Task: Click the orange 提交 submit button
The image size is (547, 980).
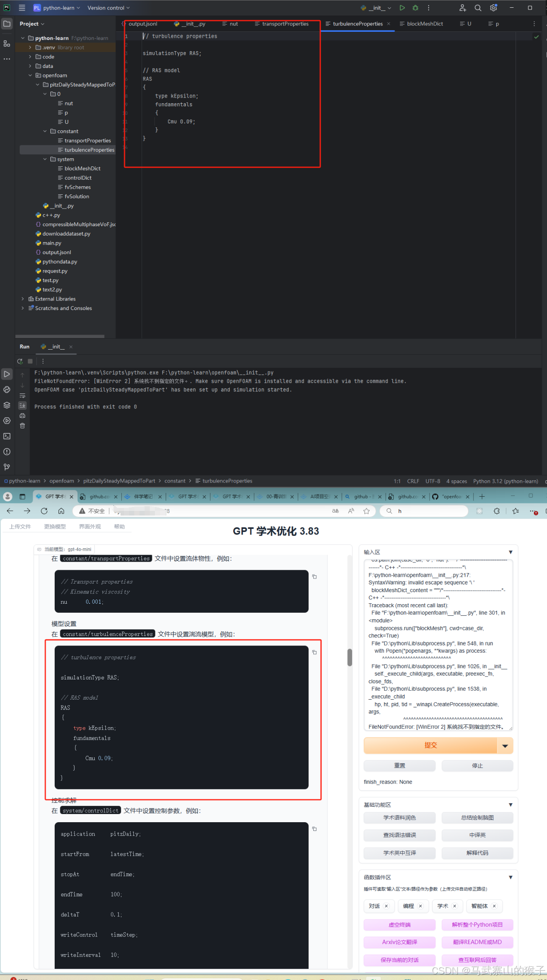Action: click(430, 746)
